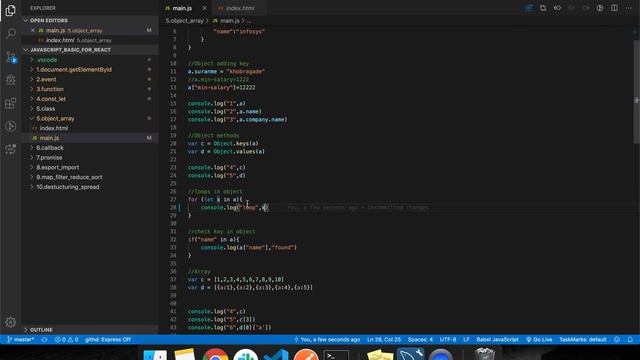Viewport: 640px width, 360px height.
Task: Click 5.object_array in the breadcrumb
Action: point(184,20)
